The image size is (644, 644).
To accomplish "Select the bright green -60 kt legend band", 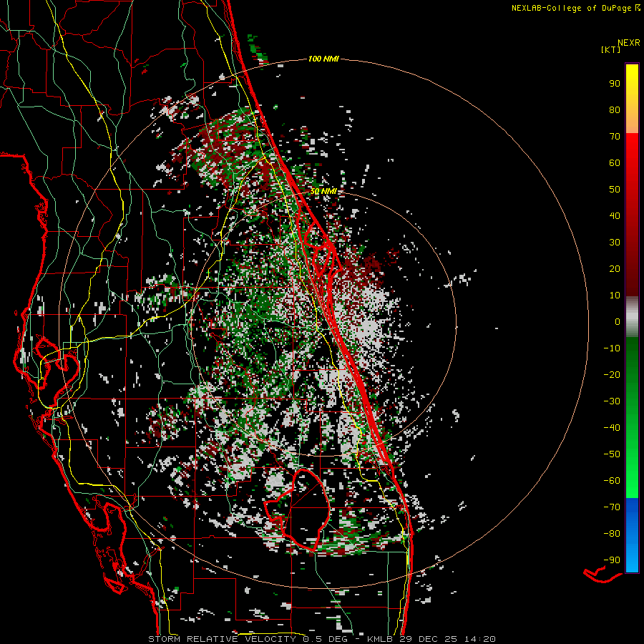I will (632, 479).
